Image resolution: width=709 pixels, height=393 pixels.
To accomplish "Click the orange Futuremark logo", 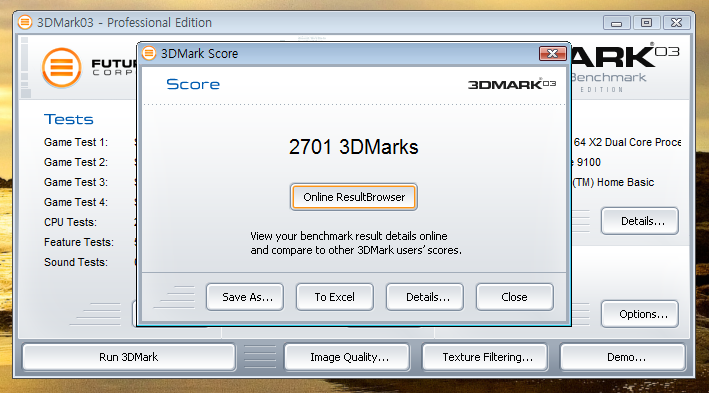I will pos(62,68).
